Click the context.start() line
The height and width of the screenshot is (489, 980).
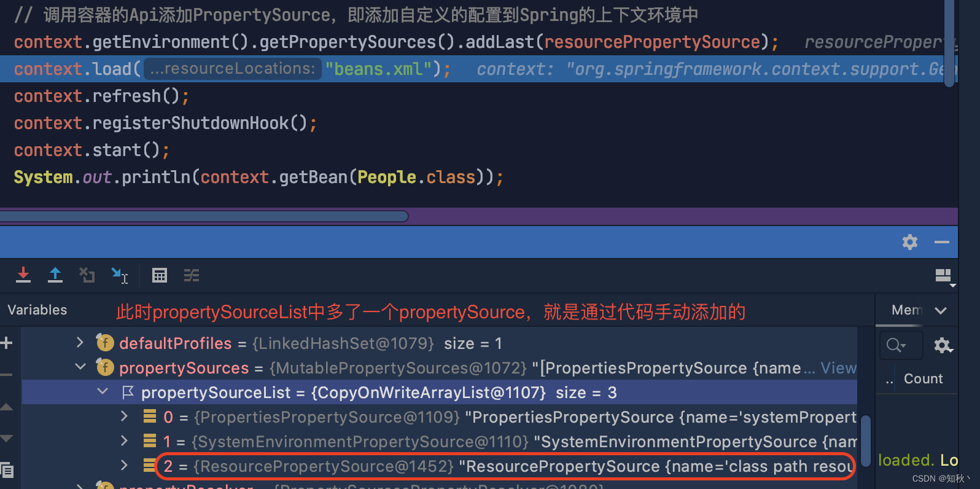(91, 151)
